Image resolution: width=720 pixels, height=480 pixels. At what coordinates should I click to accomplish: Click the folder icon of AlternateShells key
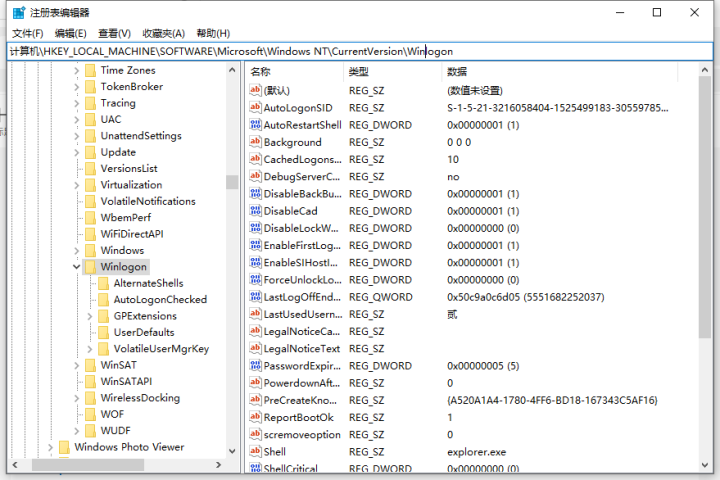pyautogui.click(x=104, y=283)
